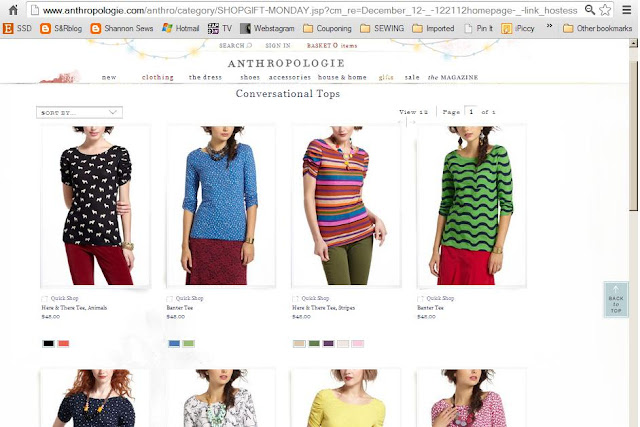The height and width of the screenshot is (427, 640).
Task: Open the TV bookmark
Action: 220,28
